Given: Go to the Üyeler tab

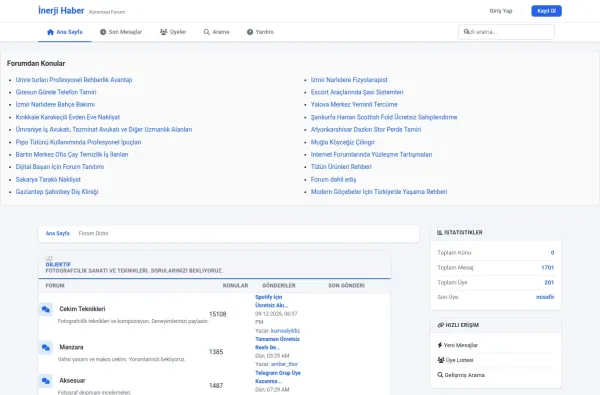Looking at the screenshot, I should coord(173,32).
